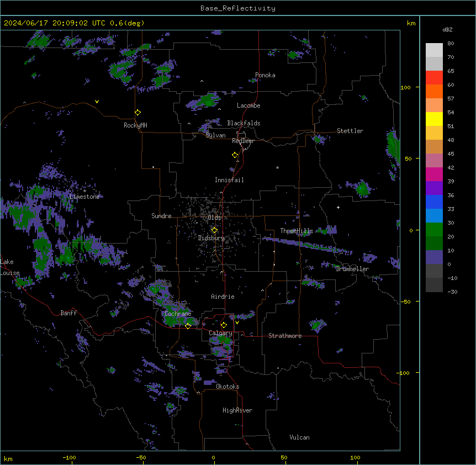The image size is (476, 465).
Task: Click the red 65 dBZ legend swatch
Action: pos(434,78)
